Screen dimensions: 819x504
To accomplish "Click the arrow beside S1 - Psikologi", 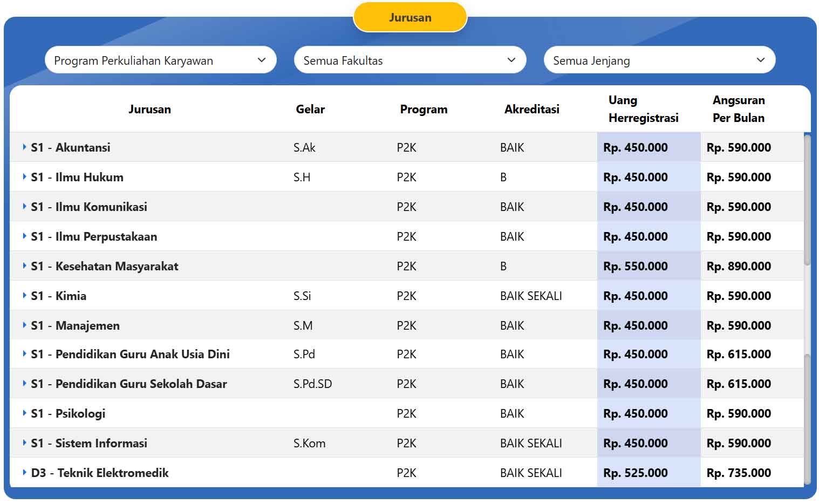I will click(x=24, y=413).
